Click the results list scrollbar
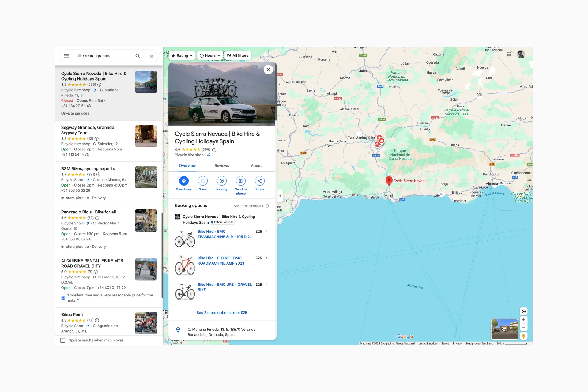Viewport: 588px width, 392px height. point(162,255)
